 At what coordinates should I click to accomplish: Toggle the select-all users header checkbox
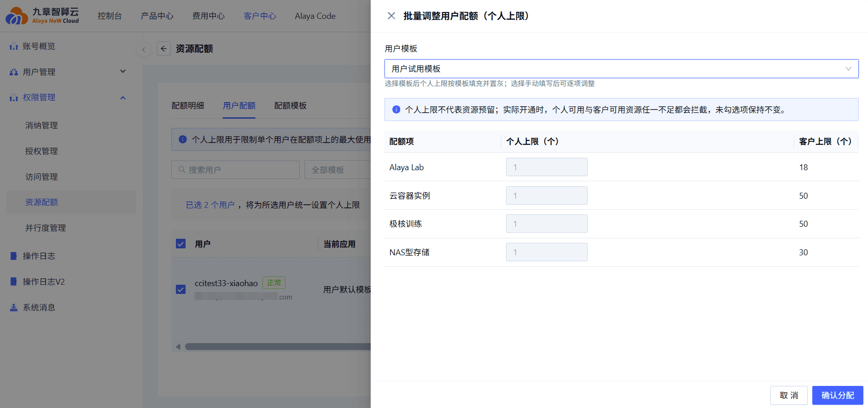181,244
